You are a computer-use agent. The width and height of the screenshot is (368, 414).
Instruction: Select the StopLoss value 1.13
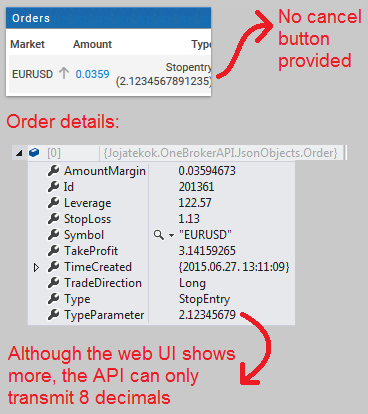coord(189,219)
